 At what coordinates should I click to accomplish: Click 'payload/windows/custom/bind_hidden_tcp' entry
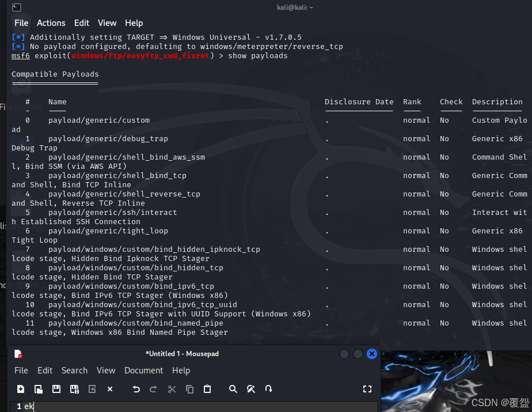tap(136, 267)
